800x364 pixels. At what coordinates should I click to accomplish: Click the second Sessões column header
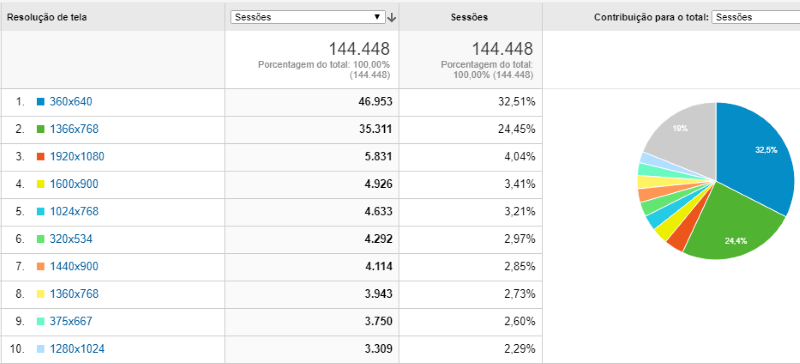[x=469, y=17]
